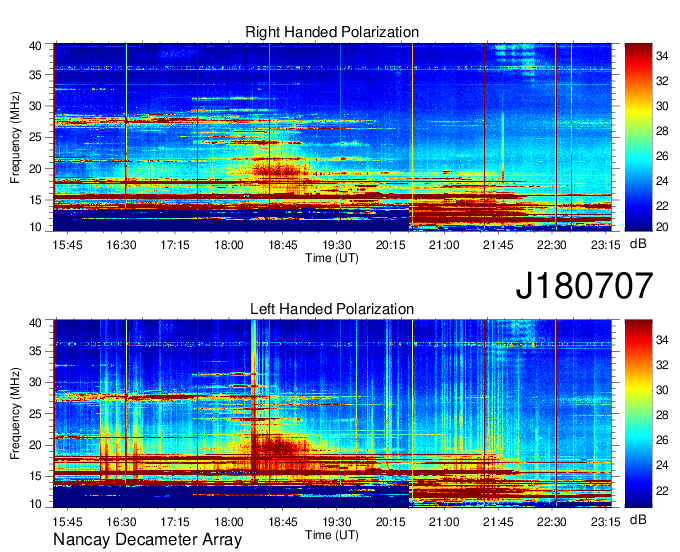Click the Left Handed Polarization spectrogram image
The image size is (680, 552).
pyautogui.click(x=332, y=414)
